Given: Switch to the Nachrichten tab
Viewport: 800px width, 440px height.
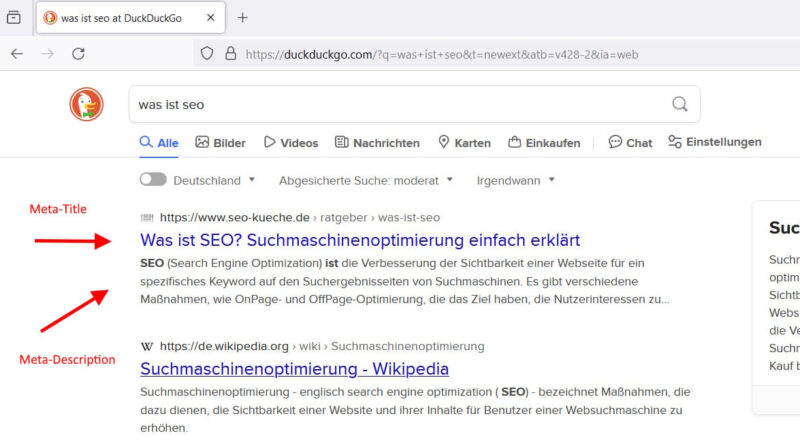Looking at the screenshot, I should 377,143.
